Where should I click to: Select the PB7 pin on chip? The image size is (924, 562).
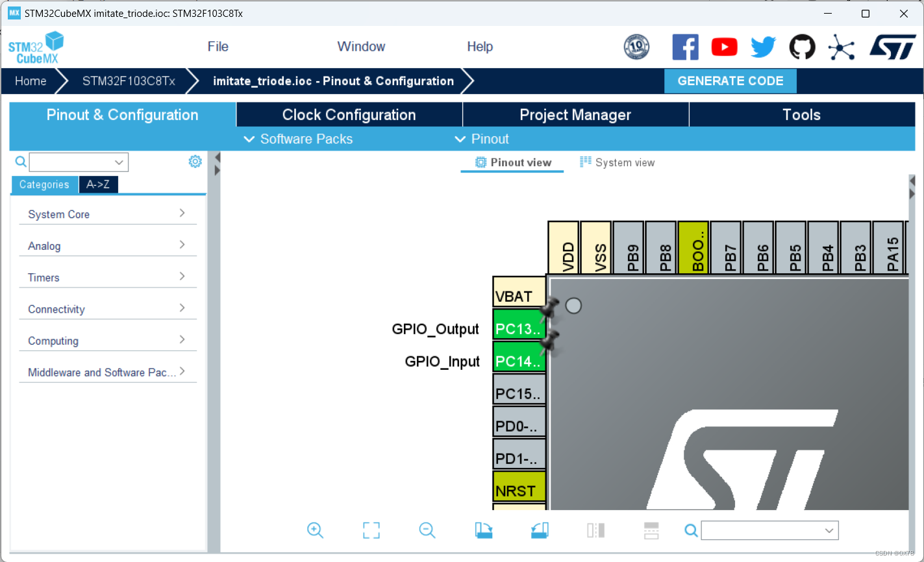(726, 248)
